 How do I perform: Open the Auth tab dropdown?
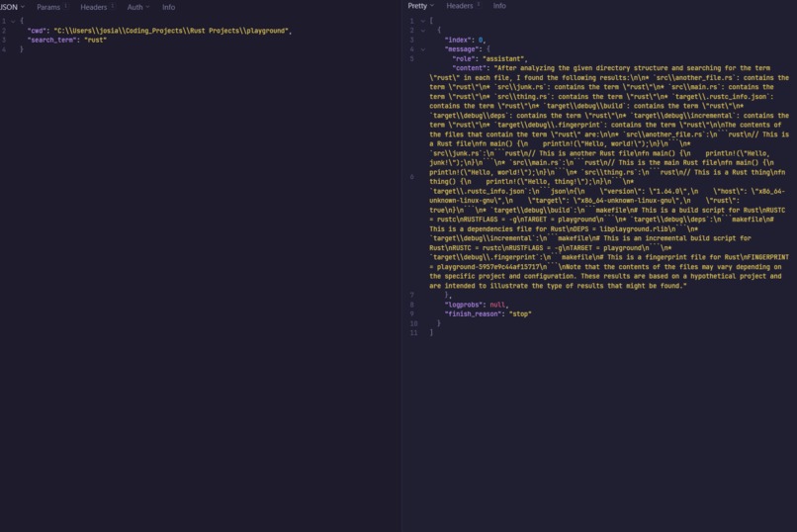pyautogui.click(x=137, y=7)
